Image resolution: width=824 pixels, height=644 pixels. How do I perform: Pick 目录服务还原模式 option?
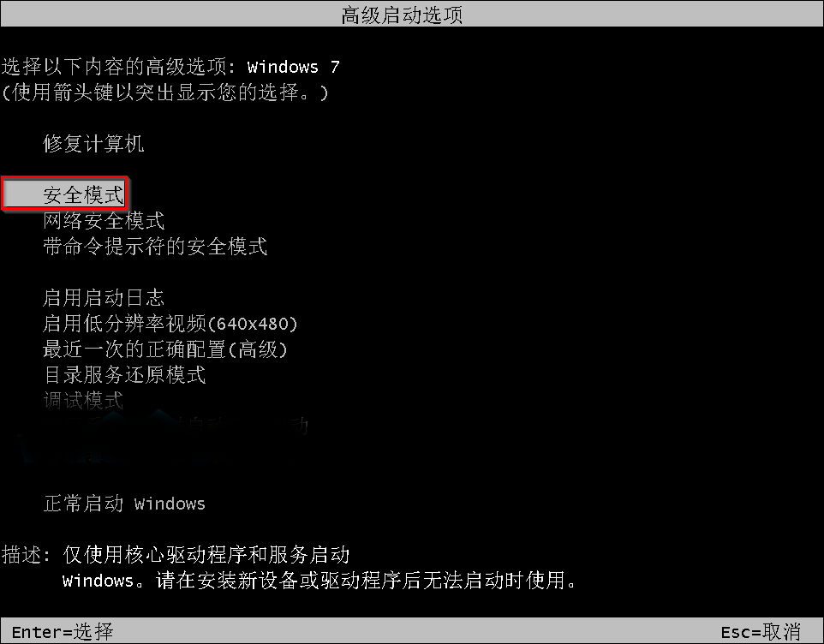pyautogui.click(x=124, y=375)
